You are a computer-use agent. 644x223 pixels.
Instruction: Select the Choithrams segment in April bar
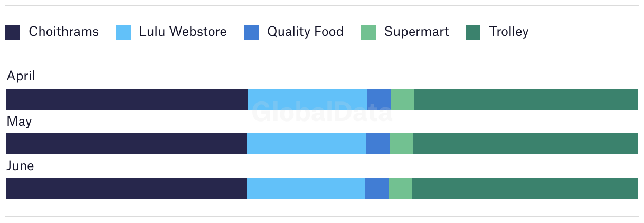tap(127, 99)
